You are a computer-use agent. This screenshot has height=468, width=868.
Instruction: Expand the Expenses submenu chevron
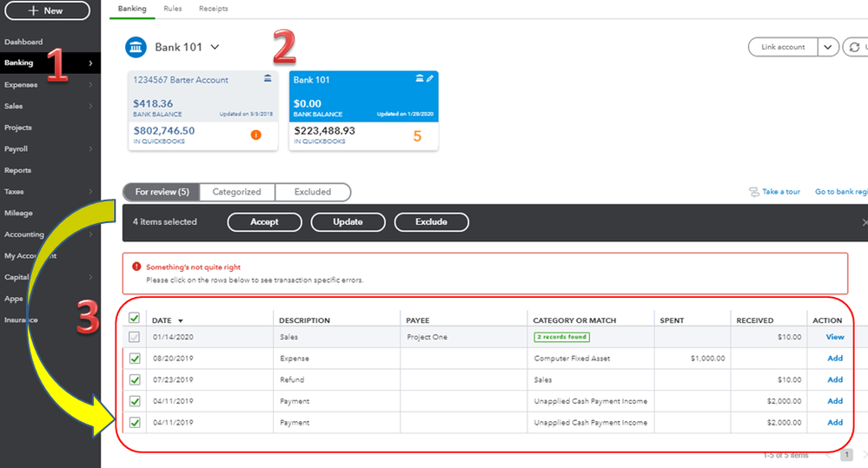90,84
